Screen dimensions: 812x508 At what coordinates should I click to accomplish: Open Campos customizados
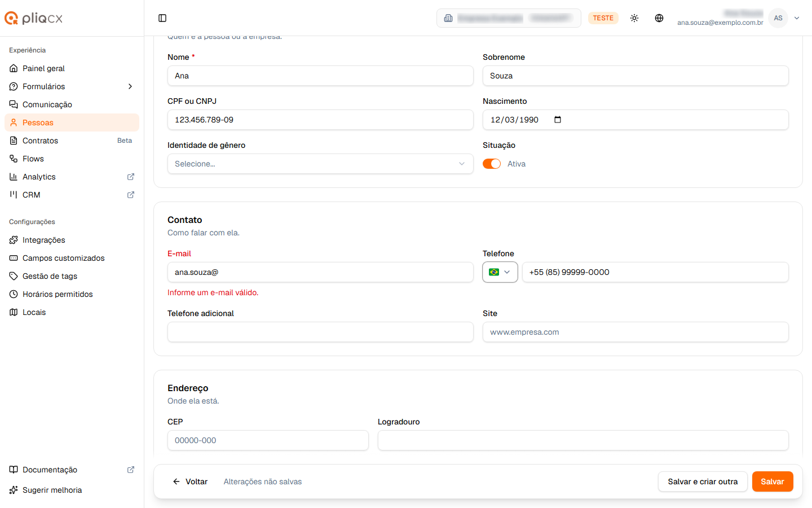tap(72, 258)
